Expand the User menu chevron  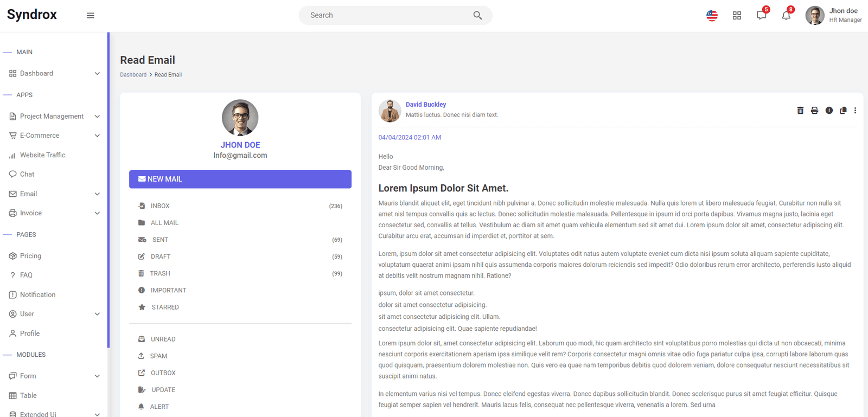(97, 314)
